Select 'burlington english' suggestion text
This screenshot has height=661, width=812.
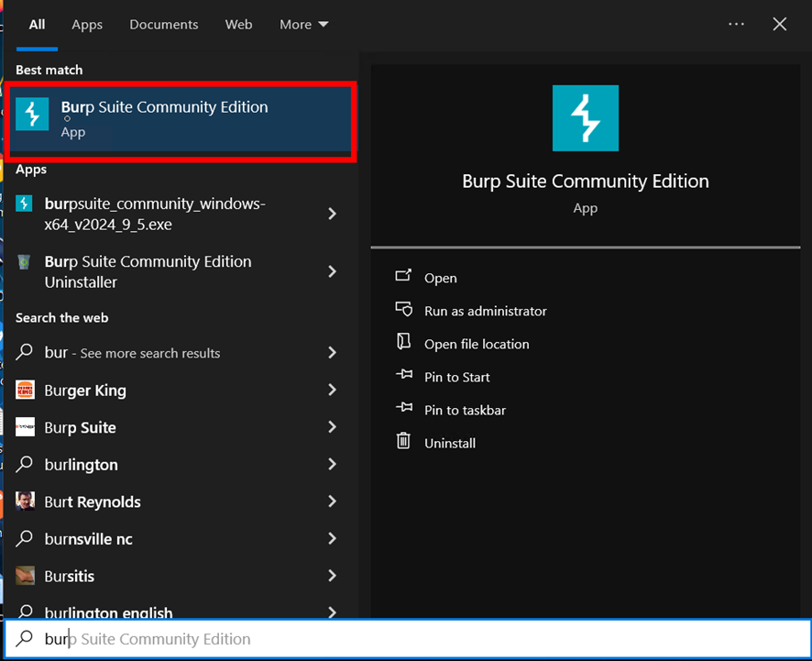108,611
